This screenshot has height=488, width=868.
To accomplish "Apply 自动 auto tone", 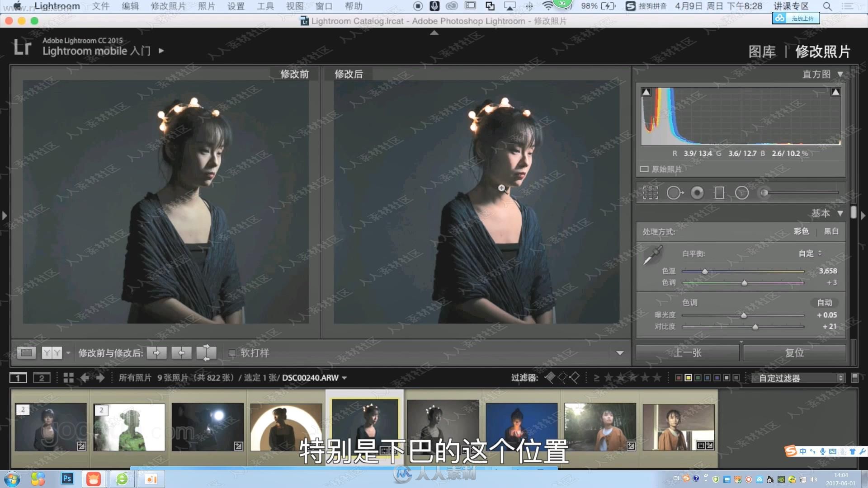I will pos(825,302).
